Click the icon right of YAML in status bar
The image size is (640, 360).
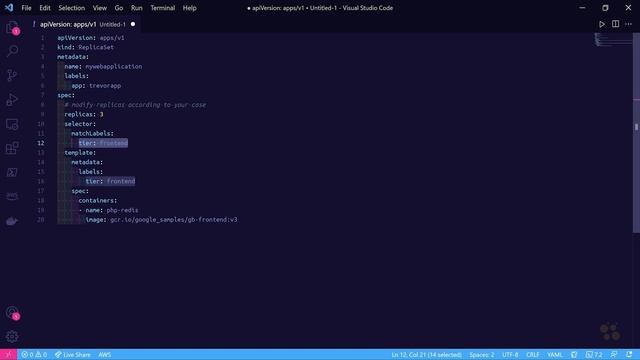574,354
